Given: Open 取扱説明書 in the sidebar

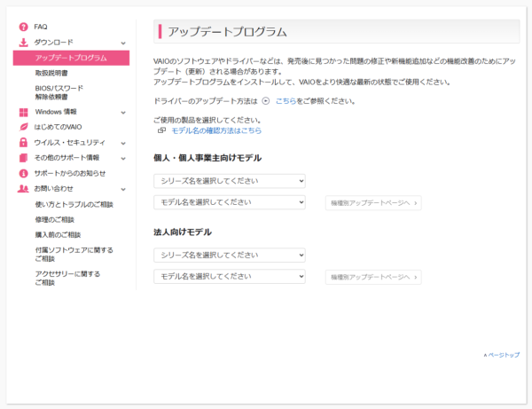Looking at the screenshot, I should point(51,73).
